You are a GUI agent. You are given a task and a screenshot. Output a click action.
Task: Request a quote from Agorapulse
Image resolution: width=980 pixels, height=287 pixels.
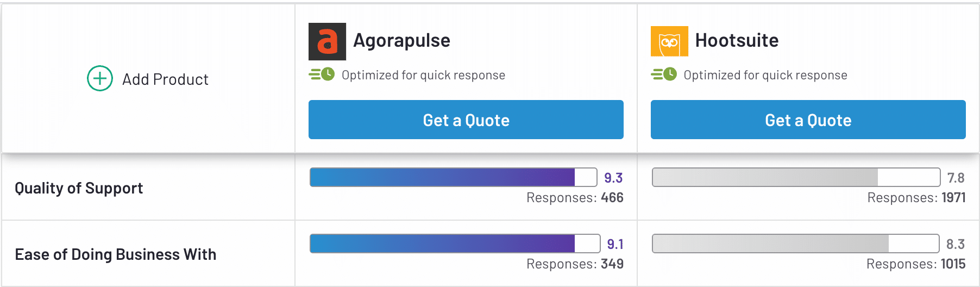pyautogui.click(x=466, y=120)
